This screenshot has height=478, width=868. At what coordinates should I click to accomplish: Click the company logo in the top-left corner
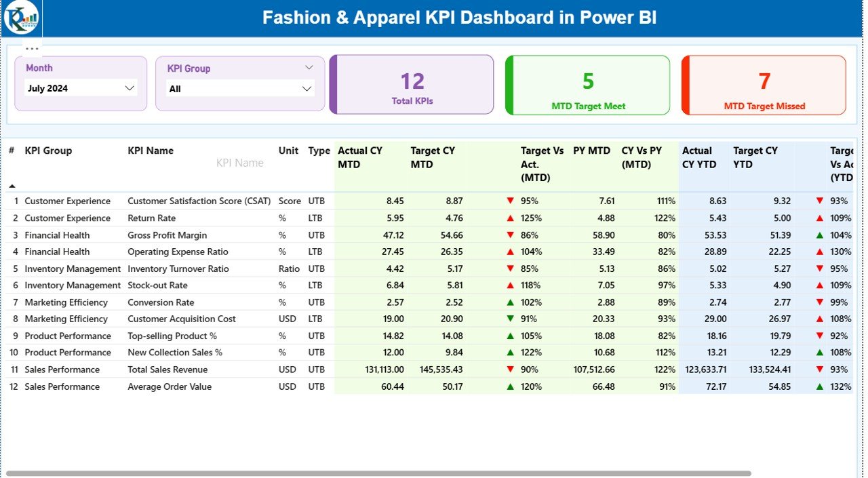click(20, 18)
